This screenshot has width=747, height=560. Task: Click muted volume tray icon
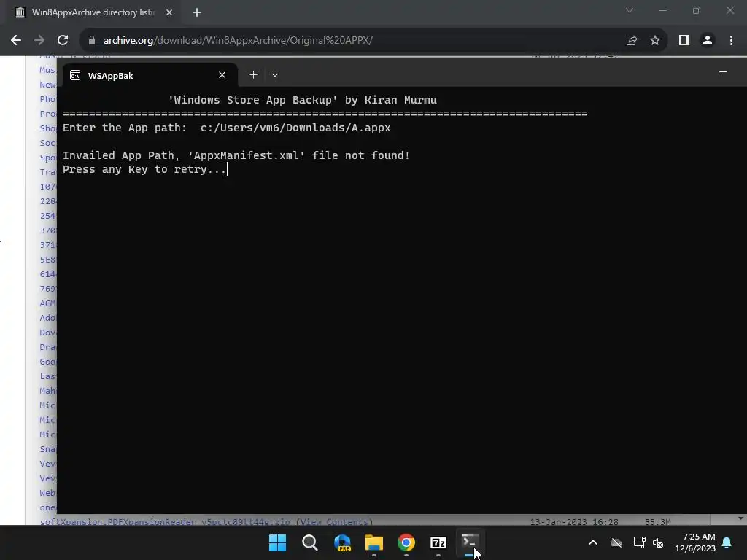(659, 542)
